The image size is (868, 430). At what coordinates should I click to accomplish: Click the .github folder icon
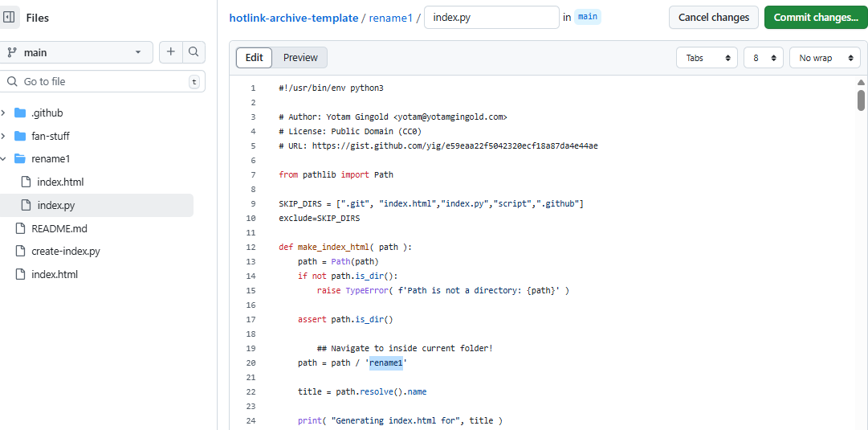tap(20, 113)
